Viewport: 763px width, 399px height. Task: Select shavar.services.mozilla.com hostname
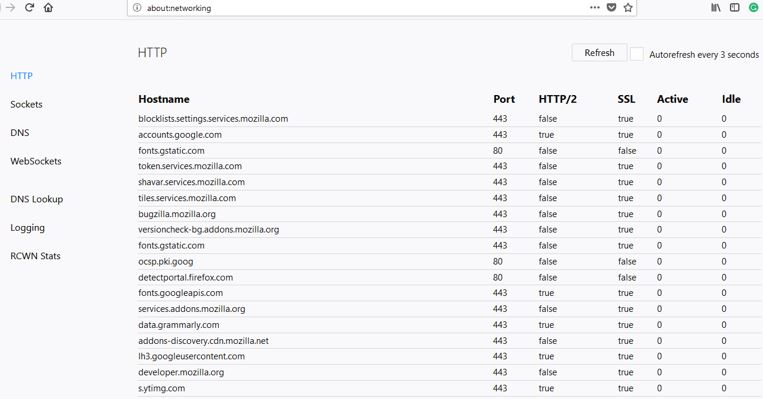click(191, 182)
